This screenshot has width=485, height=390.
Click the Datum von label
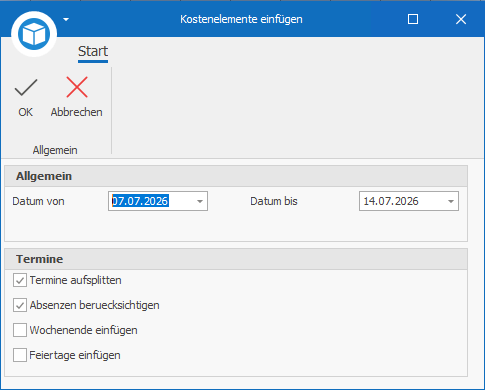coord(38,201)
